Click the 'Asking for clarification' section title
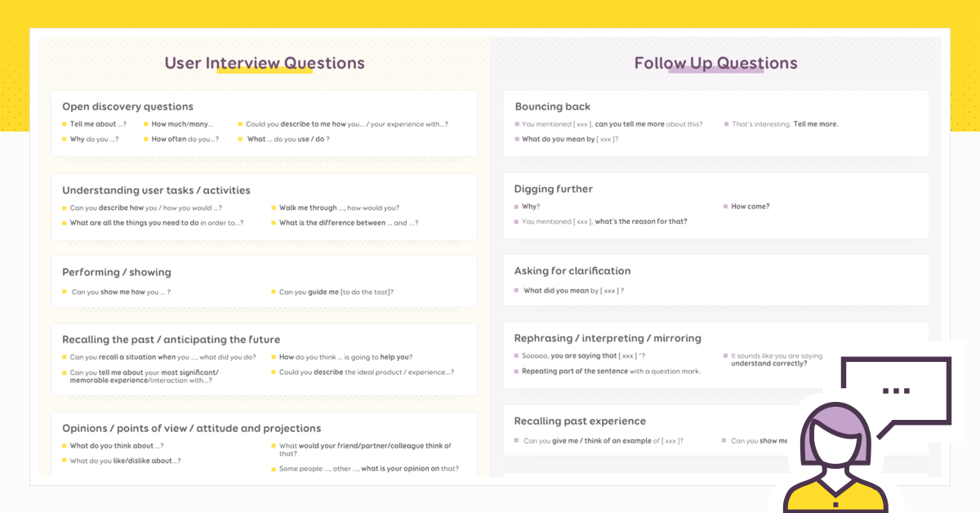Image resolution: width=980 pixels, height=513 pixels. click(572, 270)
